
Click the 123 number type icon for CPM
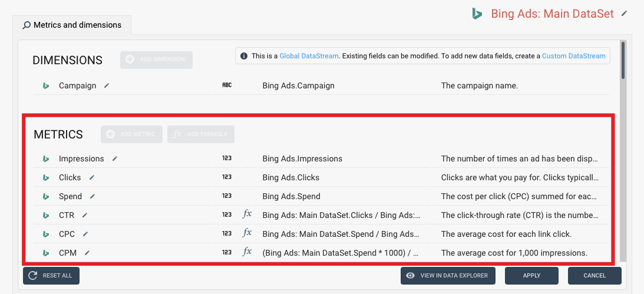click(x=227, y=253)
